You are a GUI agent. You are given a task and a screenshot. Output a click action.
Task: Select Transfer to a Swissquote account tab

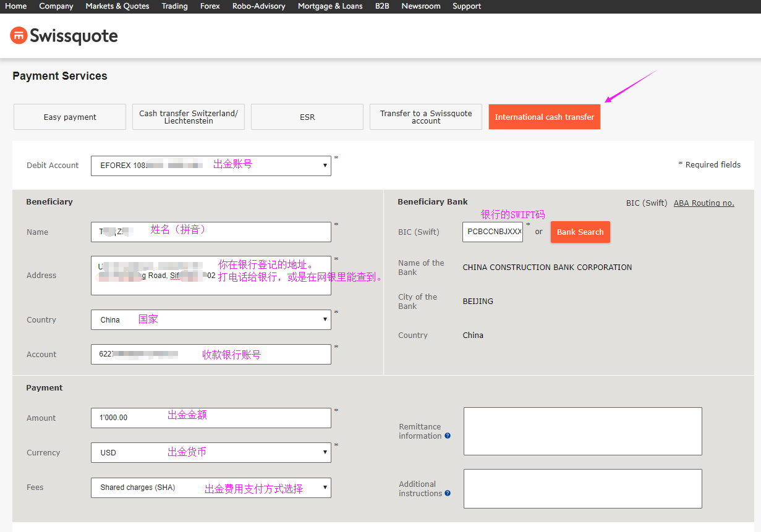click(426, 117)
